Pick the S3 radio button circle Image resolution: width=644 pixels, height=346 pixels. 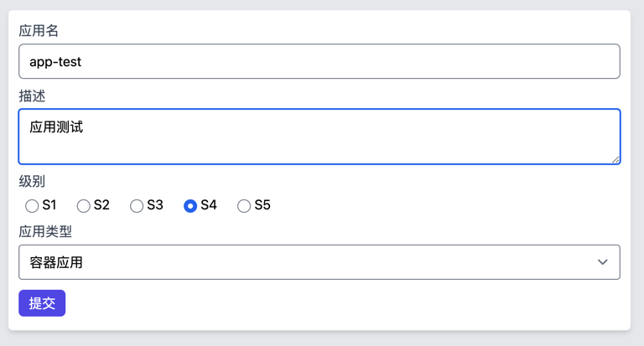point(137,206)
